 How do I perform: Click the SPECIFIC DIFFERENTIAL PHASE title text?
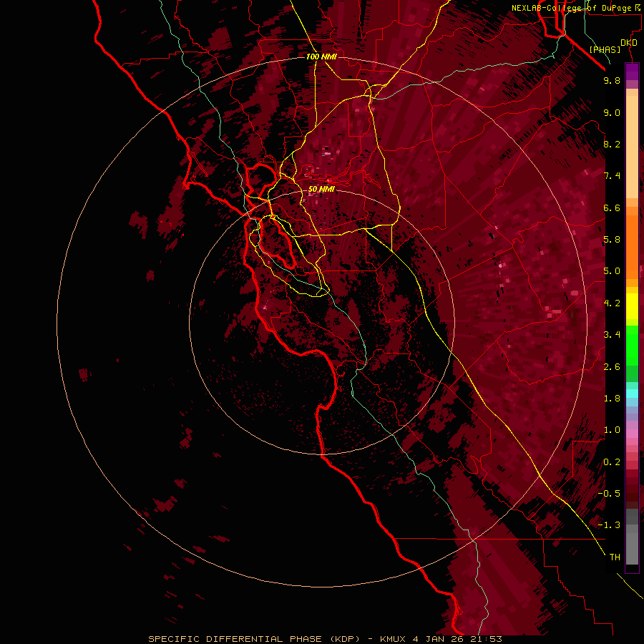tap(235, 639)
